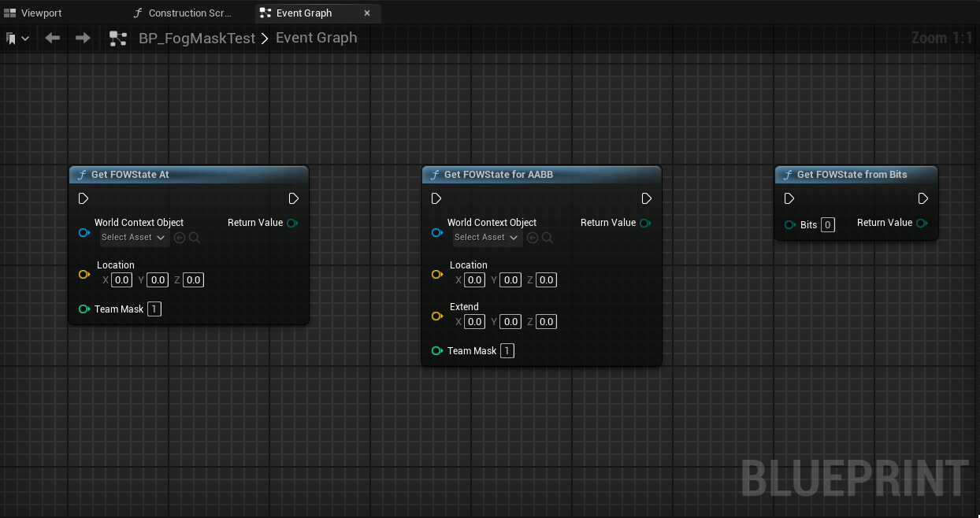This screenshot has width=980, height=518.
Task: Click the Get FOWState for AABB node title
Action: point(499,175)
